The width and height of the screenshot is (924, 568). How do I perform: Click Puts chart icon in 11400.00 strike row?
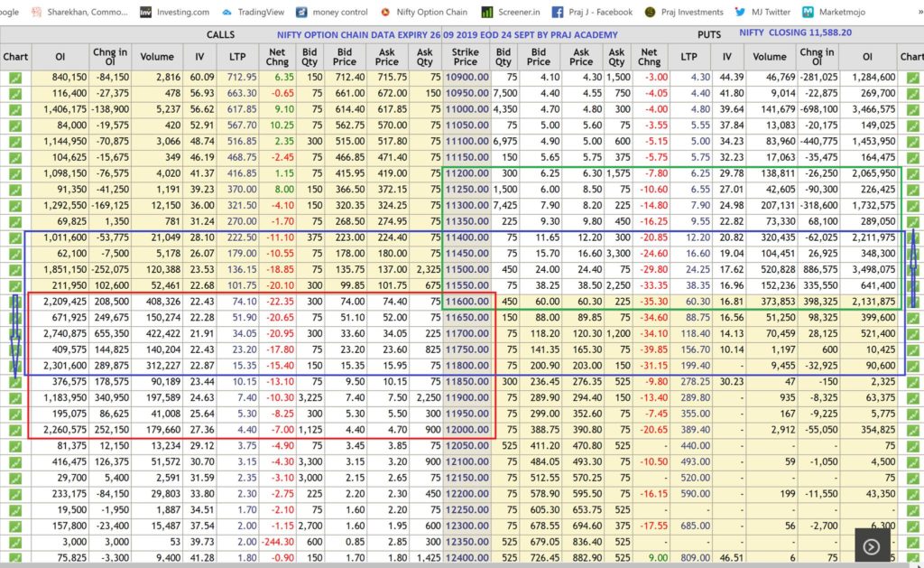click(912, 237)
